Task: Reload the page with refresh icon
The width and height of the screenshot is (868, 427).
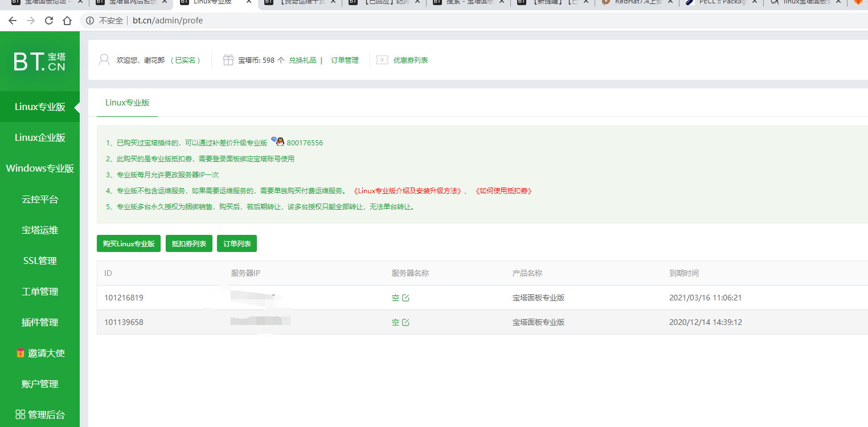Action: click(49, 21)
